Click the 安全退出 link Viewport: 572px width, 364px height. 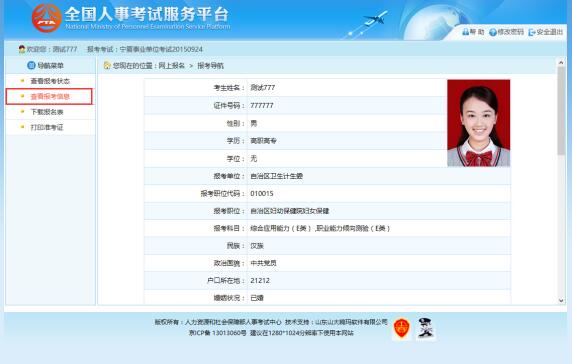(x=550, y=32)
